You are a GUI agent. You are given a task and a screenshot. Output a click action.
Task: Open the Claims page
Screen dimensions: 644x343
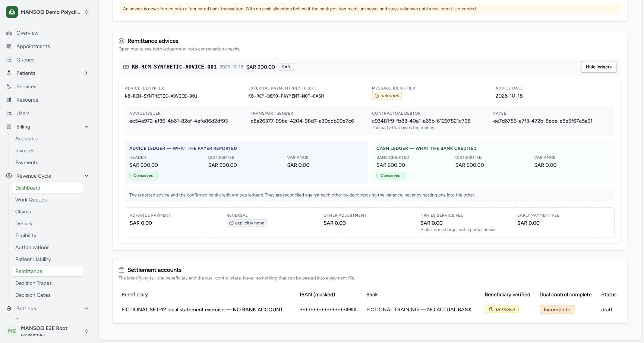point(48,212)
